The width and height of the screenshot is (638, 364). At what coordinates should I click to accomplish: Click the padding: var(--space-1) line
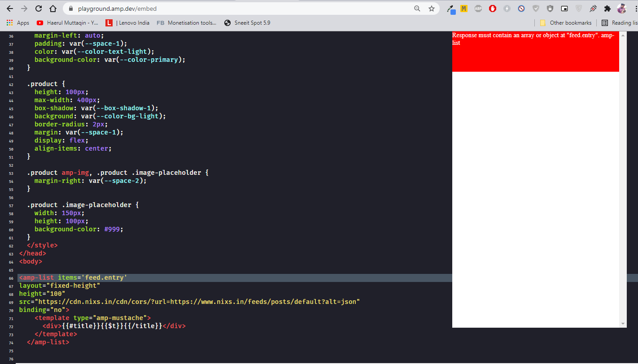(x=81, y=43)
